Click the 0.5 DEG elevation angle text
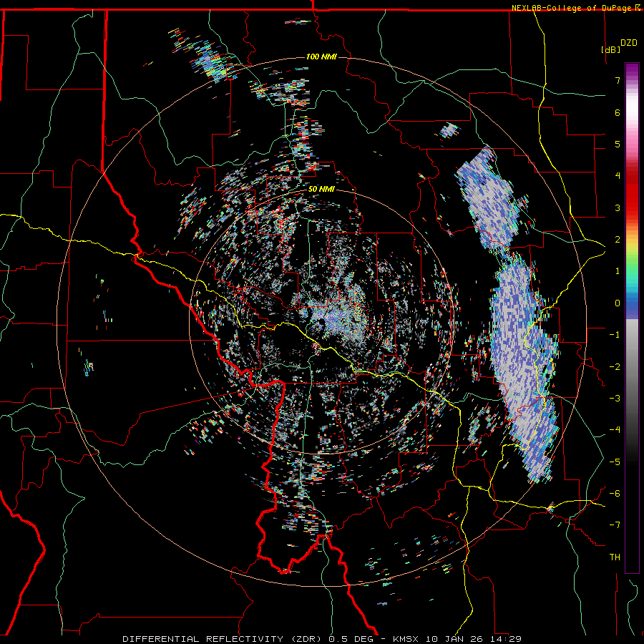Screen dimensions: 644x644 tap(351, 639)
